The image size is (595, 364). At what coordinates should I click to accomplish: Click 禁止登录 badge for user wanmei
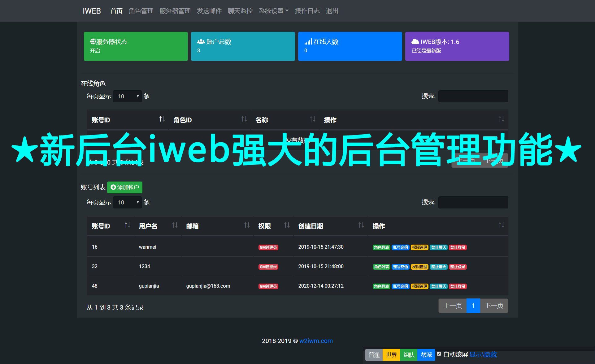click(458, 247)
